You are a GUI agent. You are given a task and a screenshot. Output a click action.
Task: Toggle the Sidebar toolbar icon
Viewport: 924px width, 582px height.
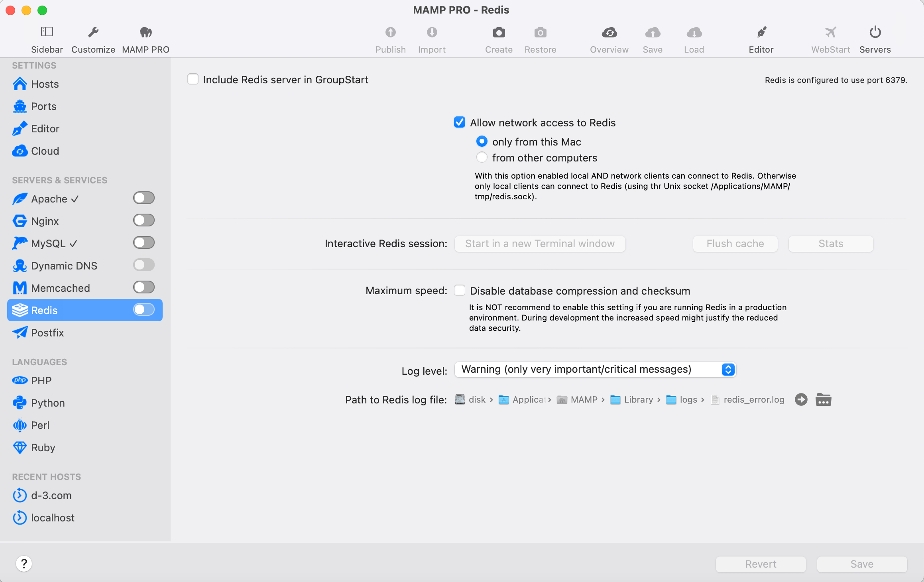pos(47,32)
